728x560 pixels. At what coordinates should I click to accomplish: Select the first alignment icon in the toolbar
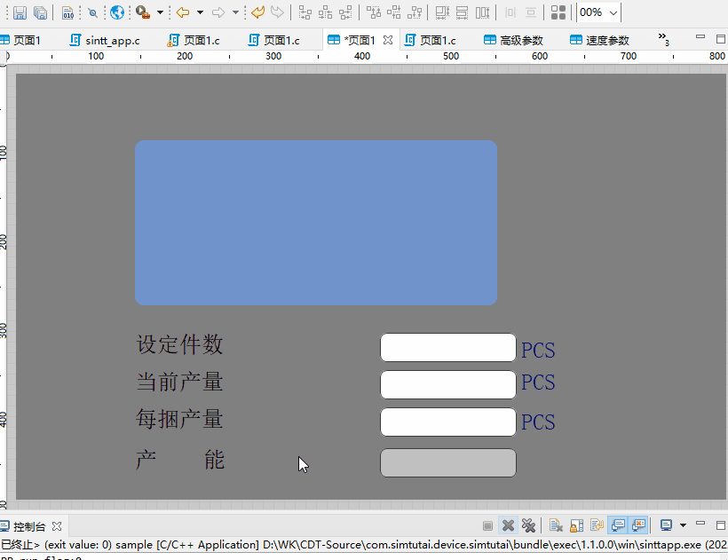[x=306, y=12]
